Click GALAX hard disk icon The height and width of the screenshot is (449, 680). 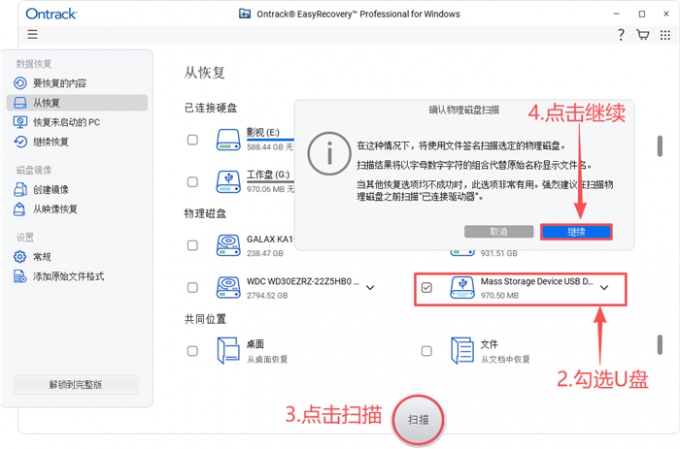pyautogui.click(x=228, y=246)
